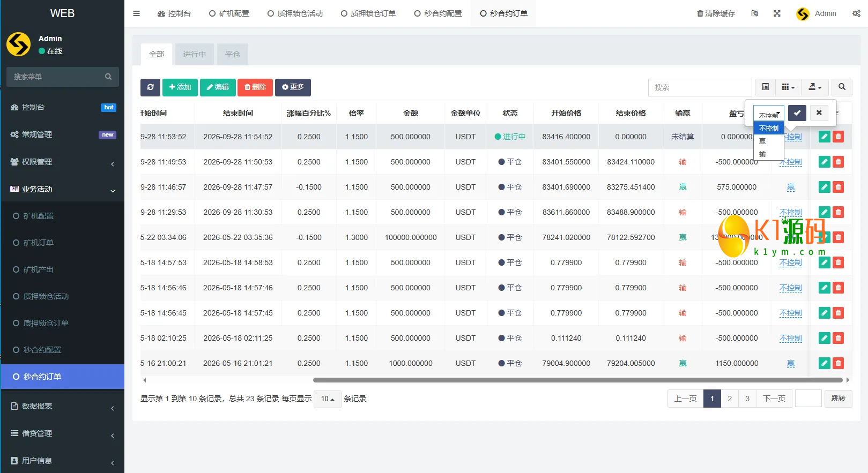
Task: Cancel the inline edit with the X button
Action: 819,112
